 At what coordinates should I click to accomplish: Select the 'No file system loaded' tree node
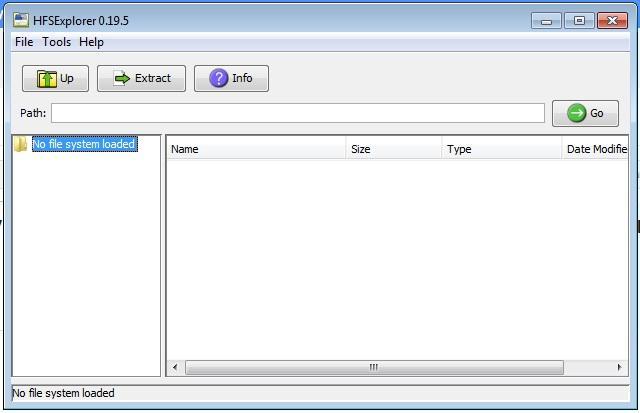tap(84, 144)
